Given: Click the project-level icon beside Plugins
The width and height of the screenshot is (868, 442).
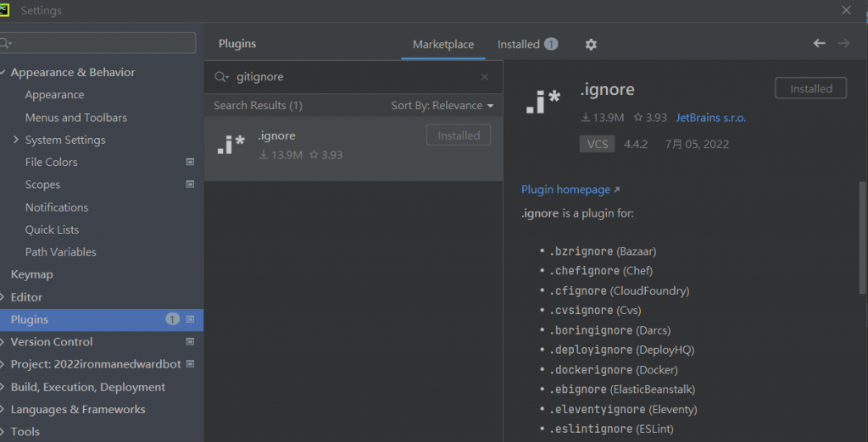Looking at the screenshot, I should pos(190,319).
